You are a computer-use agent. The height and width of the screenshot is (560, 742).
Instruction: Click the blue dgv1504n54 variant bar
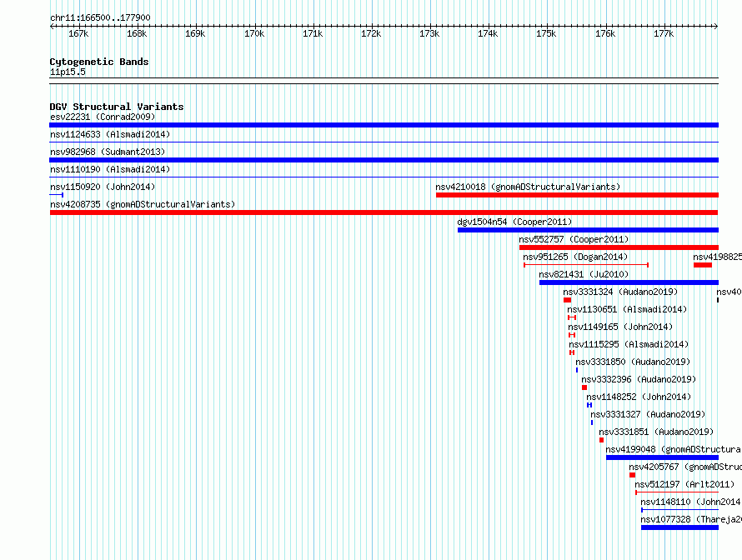588,230
